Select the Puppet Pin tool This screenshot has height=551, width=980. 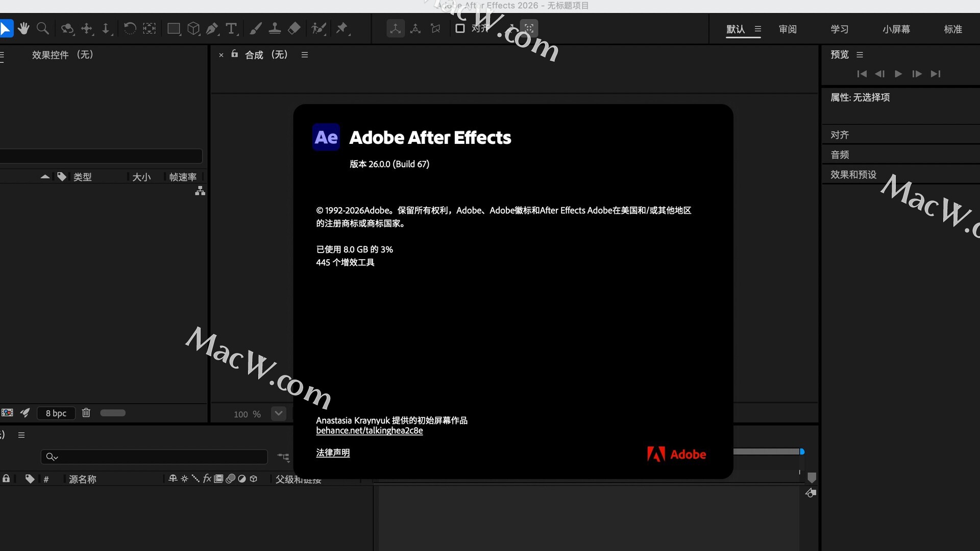[341, 29]
